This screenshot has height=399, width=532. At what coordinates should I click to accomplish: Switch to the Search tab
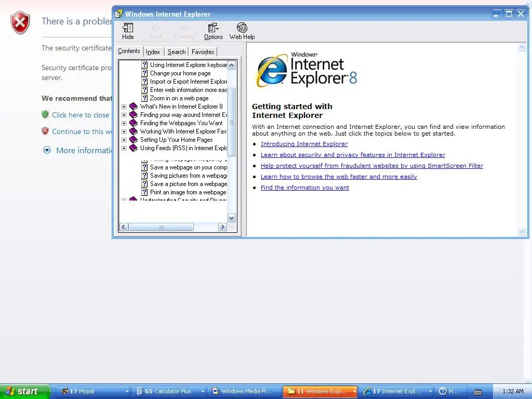point(177,52)
